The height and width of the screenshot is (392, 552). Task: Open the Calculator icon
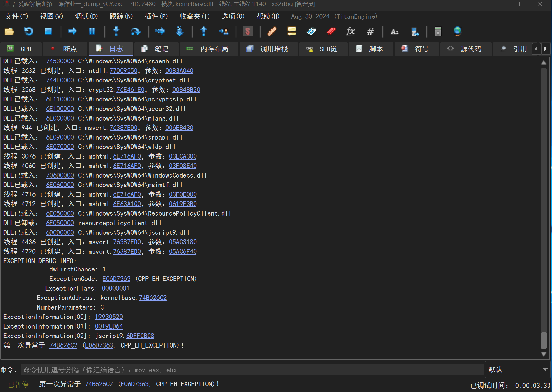pos(438,31)
